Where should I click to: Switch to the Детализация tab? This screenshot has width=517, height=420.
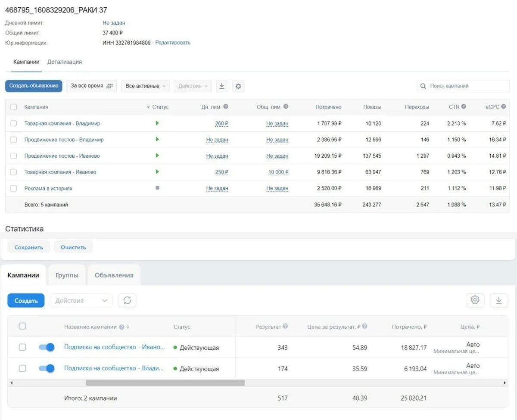[x=65, y=62]
